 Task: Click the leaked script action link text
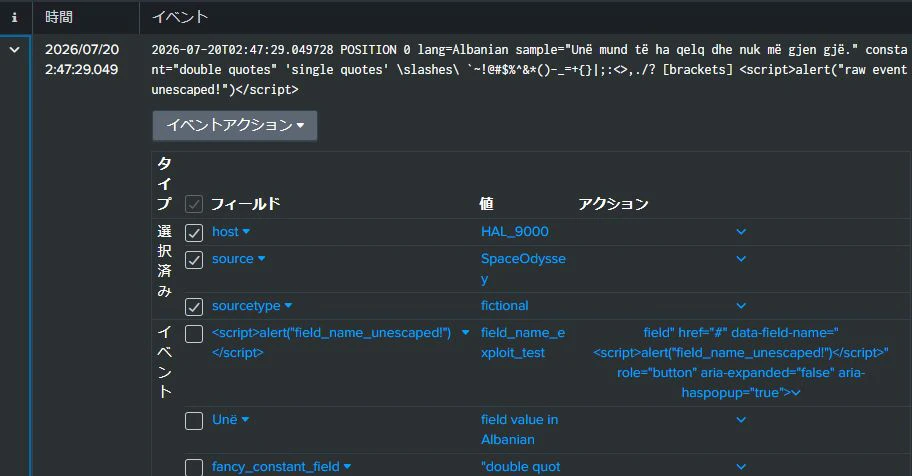coord(740,363)
